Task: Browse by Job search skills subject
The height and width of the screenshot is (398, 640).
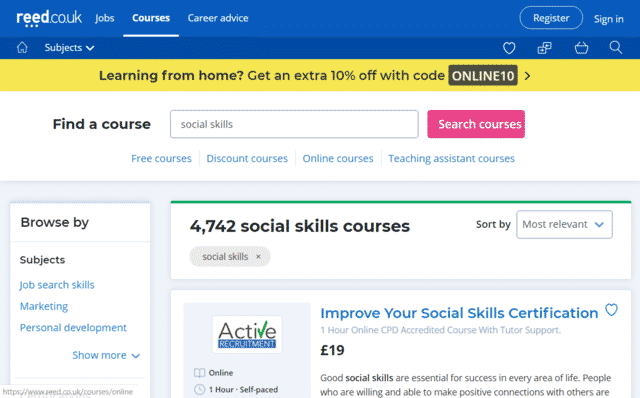Action: click(57, 285)
